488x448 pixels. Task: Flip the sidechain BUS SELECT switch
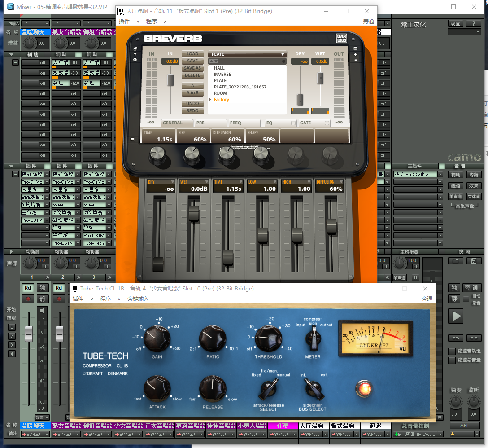(314, 390)
